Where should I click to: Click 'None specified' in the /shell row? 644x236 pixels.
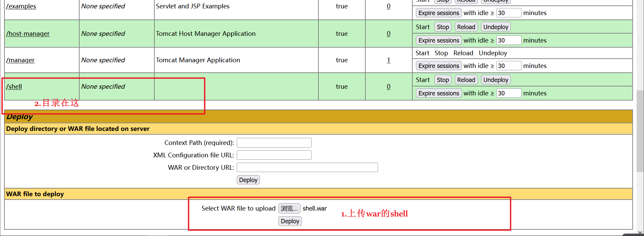[x=103, y=87]
